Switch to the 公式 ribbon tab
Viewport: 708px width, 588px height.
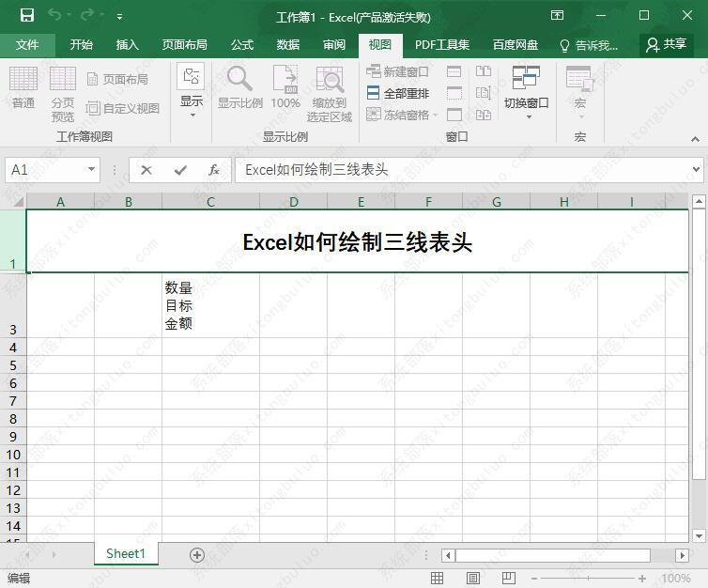(x=242, y=44)
